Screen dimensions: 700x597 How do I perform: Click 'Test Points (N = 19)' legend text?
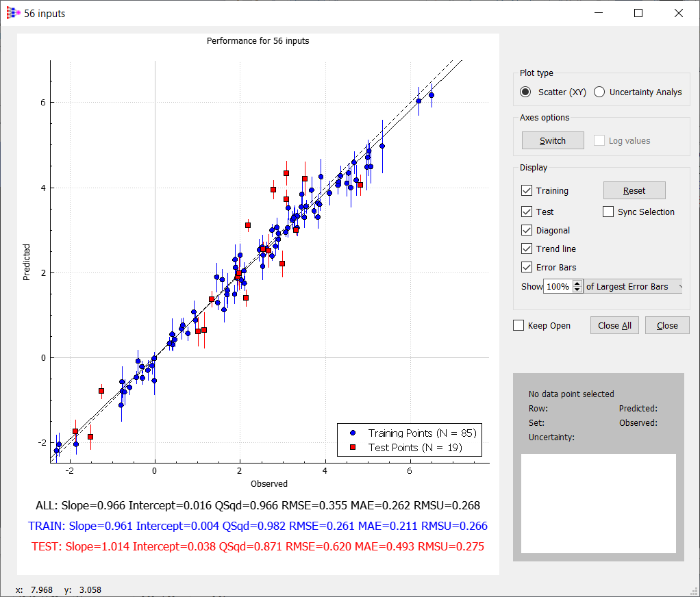pyautogui.click(x=415, y=447)
